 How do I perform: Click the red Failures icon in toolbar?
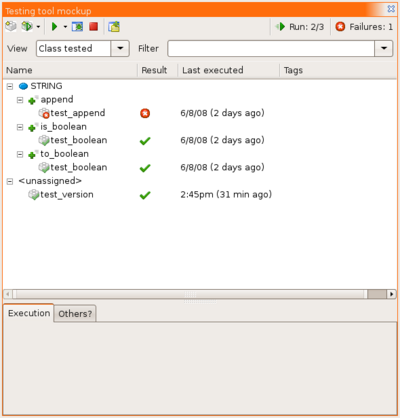[x=340, y=26]
